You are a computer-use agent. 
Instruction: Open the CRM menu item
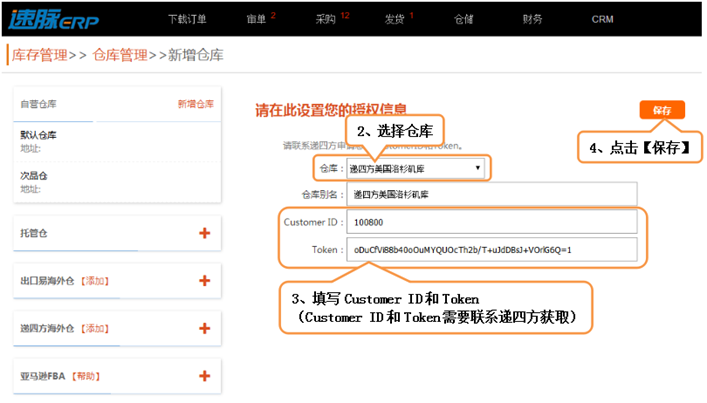602,19
